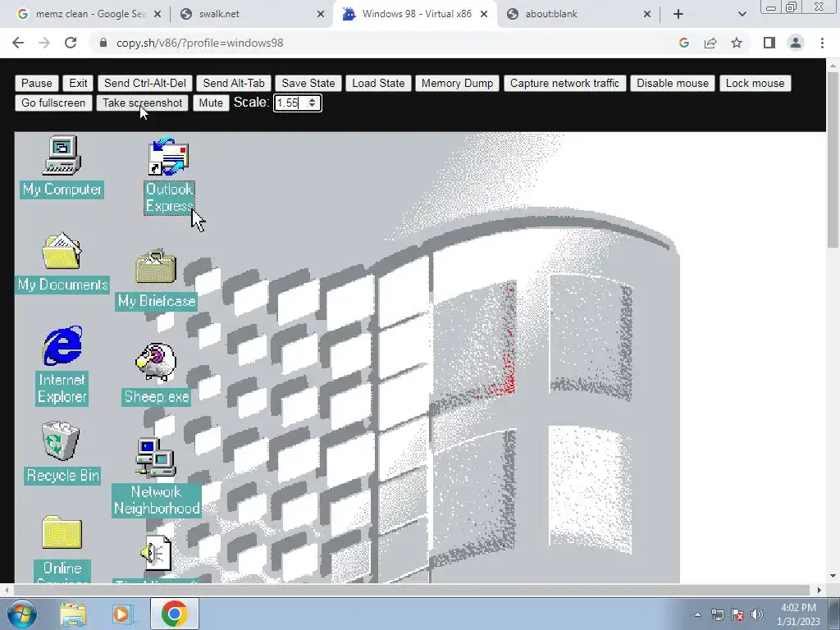Open the Chrome profile avatar
The image size is (840, 630).
pyautogui.click(x=796, y=43)
